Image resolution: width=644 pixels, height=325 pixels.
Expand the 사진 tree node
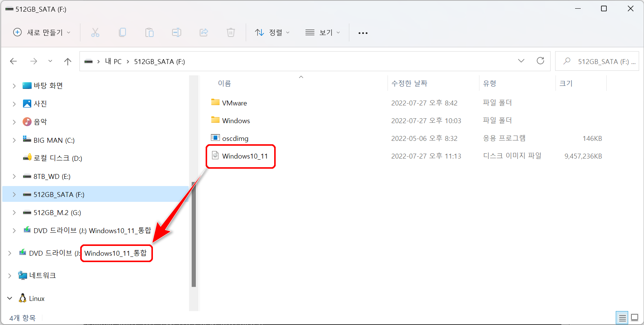pyautogui.click(x=14, y=104)
